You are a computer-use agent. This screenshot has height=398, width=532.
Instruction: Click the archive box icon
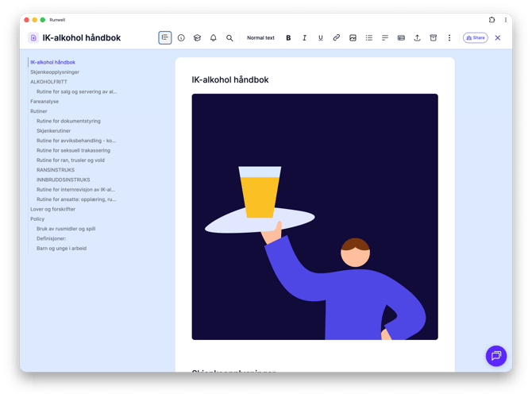[x=434, y=37]
